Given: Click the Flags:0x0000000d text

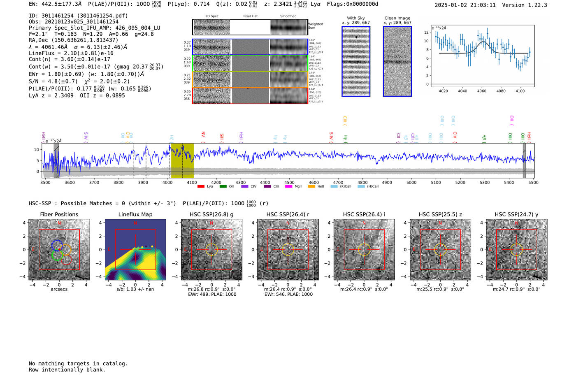Looking at the screenshot, I should tap(352, 4).
